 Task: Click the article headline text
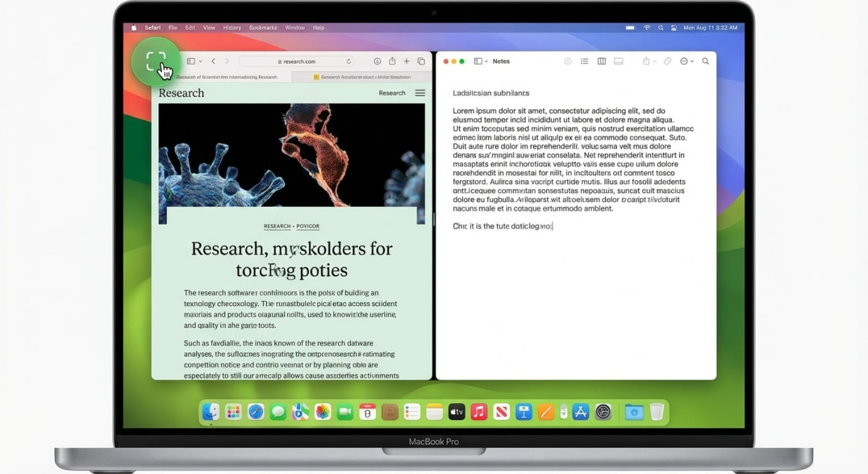pyautogui.click(x=292, y=259)
